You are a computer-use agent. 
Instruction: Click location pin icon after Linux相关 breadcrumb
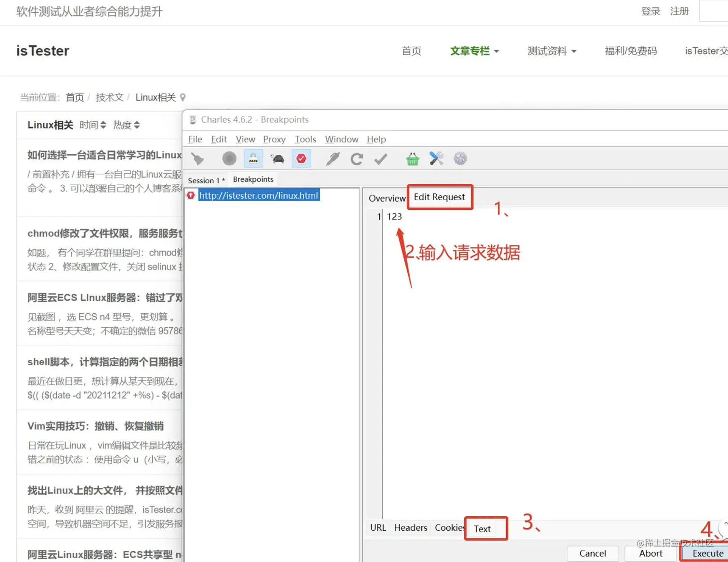pos(182,98)
